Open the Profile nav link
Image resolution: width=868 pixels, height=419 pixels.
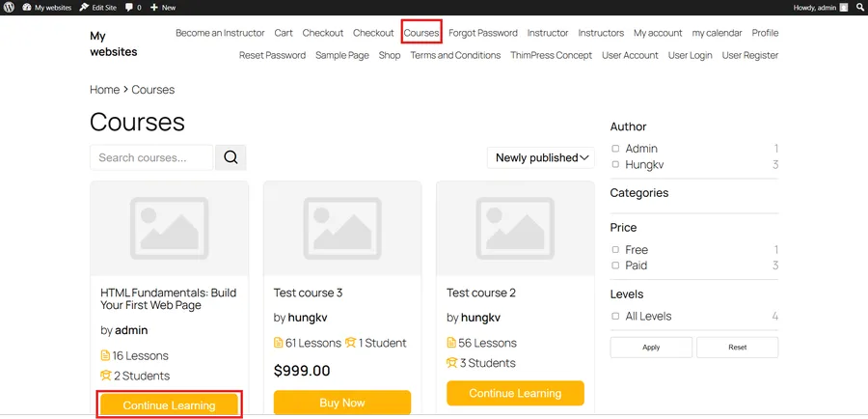765,33
